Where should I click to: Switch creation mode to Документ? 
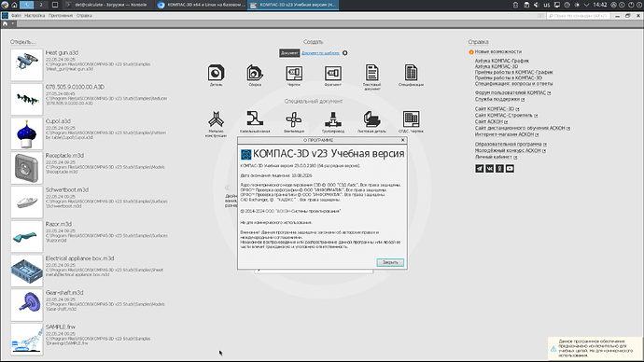click(289, 53)
